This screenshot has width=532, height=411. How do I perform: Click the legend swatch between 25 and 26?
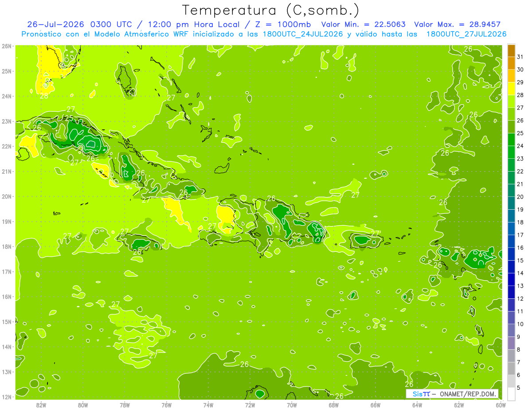pyautogui.click(x=511, y=127)
